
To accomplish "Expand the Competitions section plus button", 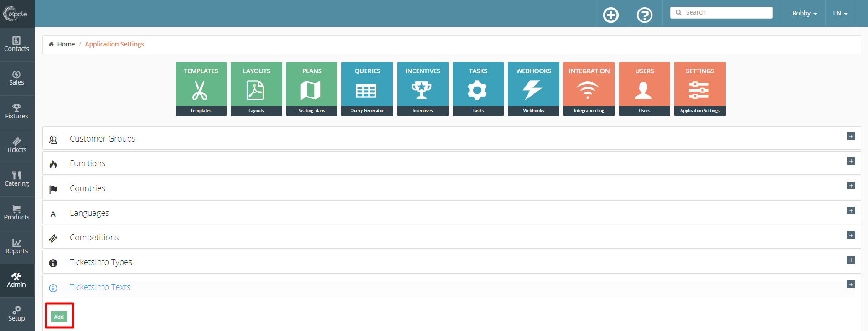I will pyautogui.click(x=851, y=235).
